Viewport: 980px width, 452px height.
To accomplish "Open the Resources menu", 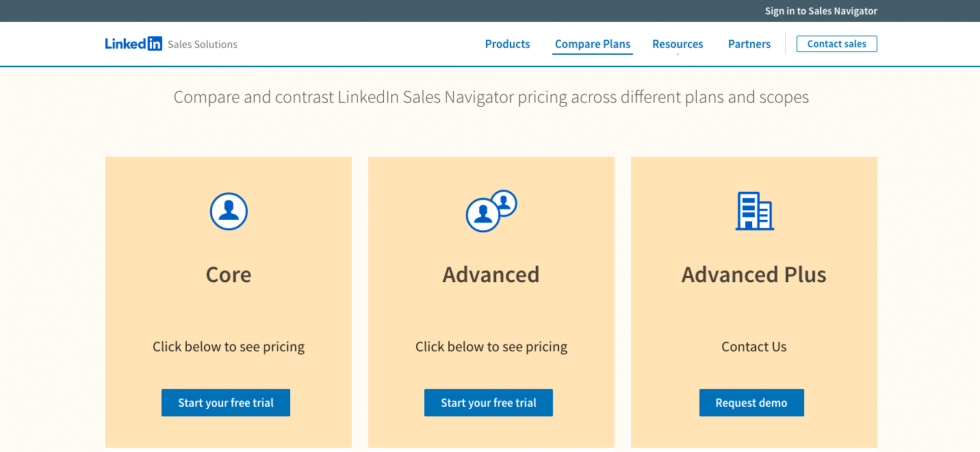I will [678, 44].
